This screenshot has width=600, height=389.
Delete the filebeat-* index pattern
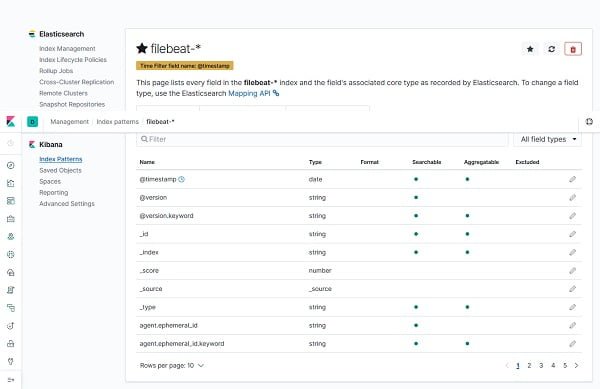tap(573, 49)
